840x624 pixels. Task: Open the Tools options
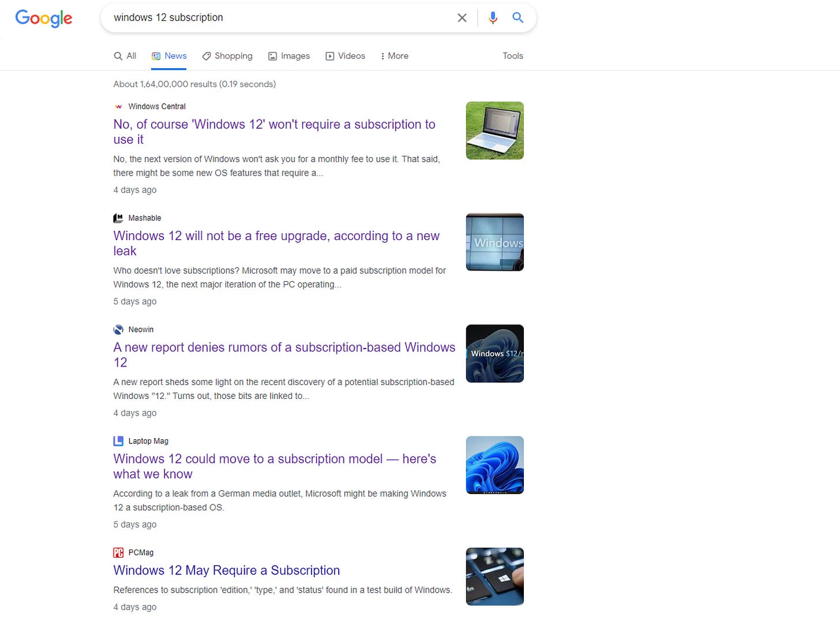513,56
